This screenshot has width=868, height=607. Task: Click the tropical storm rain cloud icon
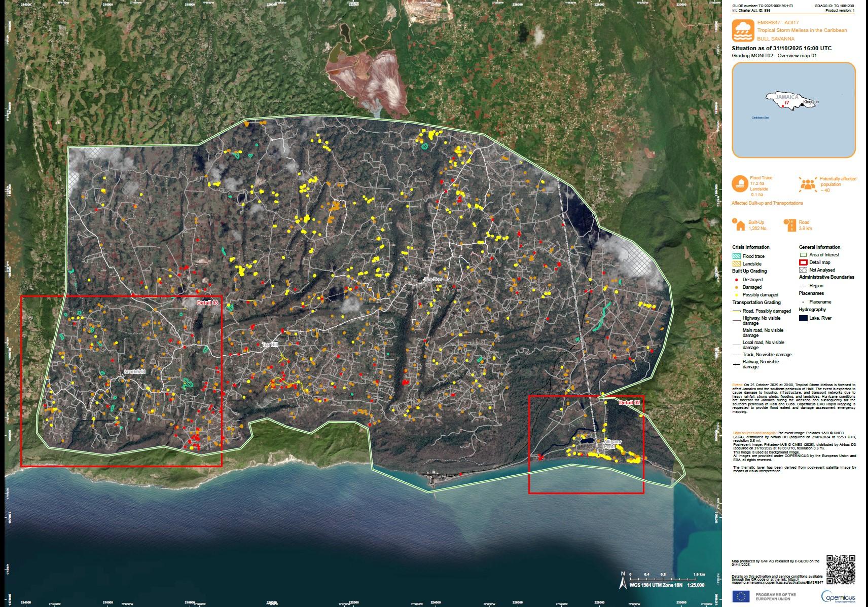coord(742,30)
